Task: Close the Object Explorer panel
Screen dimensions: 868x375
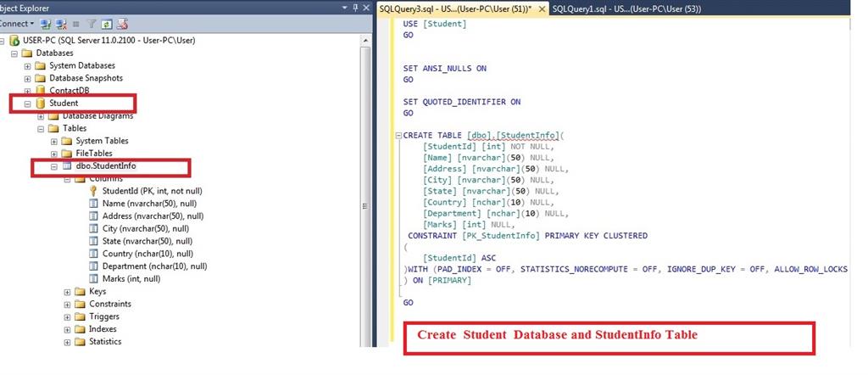Action: [365, 8]
